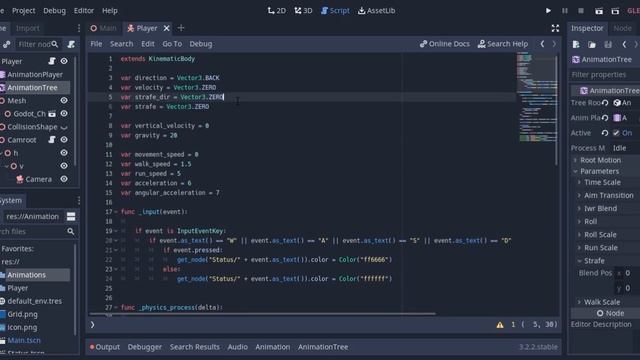The height and width of the screenshot is (360, 640).
Task: Close the Player scene tab
Action: 167,28
